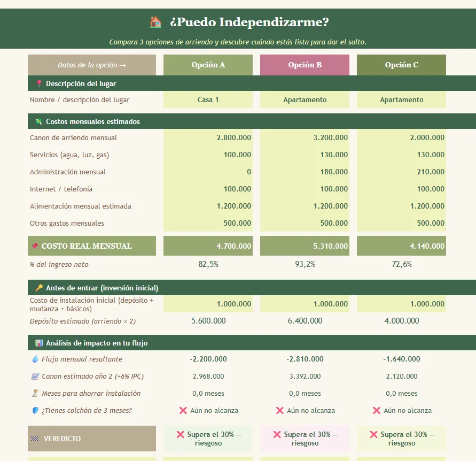Edit Opción A alimentación mensual field

[208, 206]
